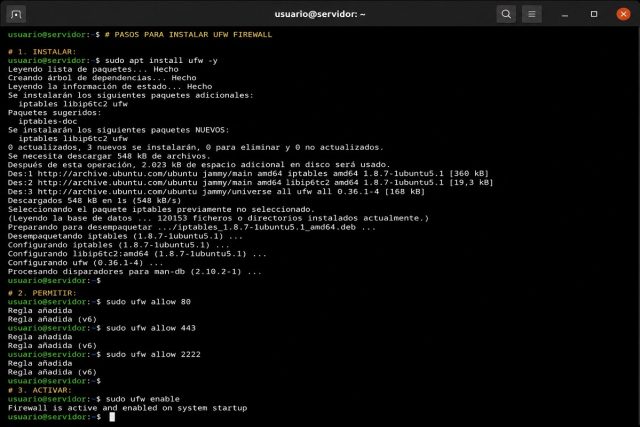Screen dimensions: 640x427
Task: Click 'Se instalarán los siguientes paquetes NUEVOS:'
Action: pos(118,130)
